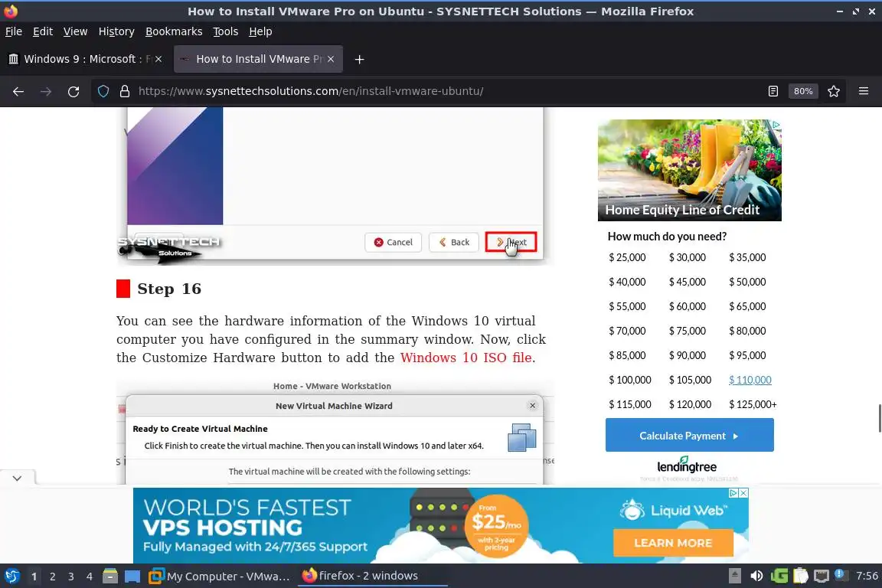Image resolution: width=882 pixels, height=588 pixels.
Task: Open the File menu
Action: pyautogui.click(x=14, y=31)
